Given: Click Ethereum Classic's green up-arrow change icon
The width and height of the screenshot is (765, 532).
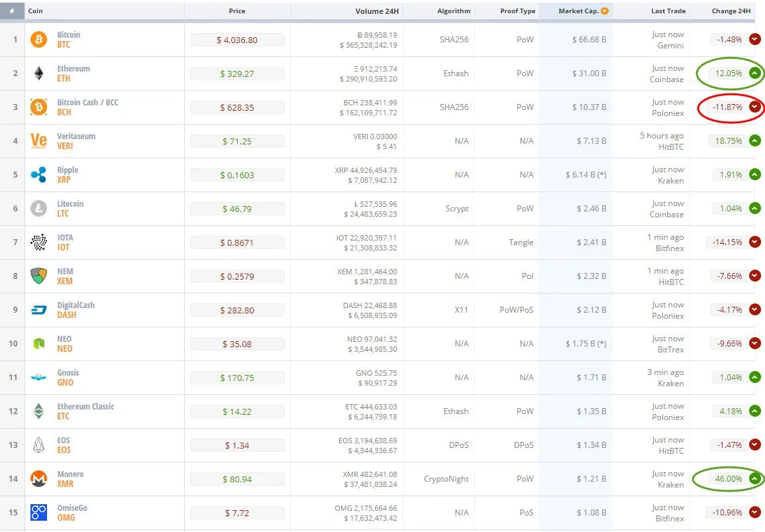Looking at the screenshot, I should click(x=755, y=411).
